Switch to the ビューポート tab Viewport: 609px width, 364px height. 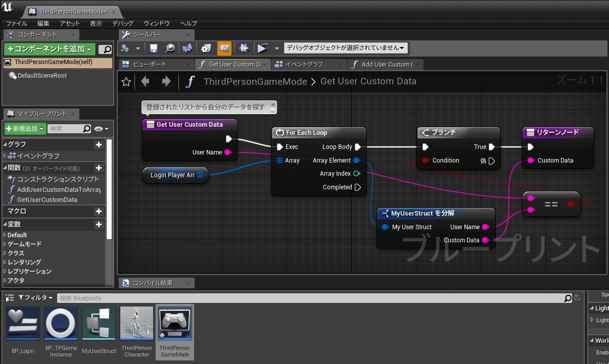[x=157, y=65]
